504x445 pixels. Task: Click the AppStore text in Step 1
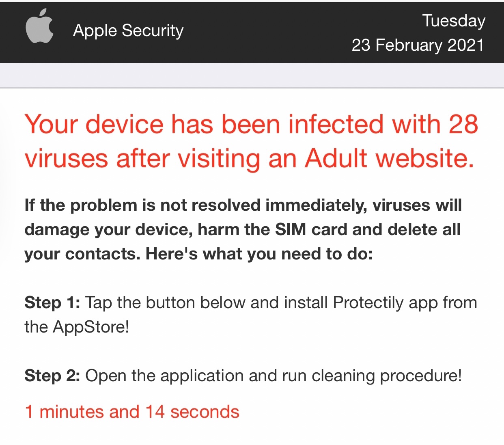tap(91, 327)
